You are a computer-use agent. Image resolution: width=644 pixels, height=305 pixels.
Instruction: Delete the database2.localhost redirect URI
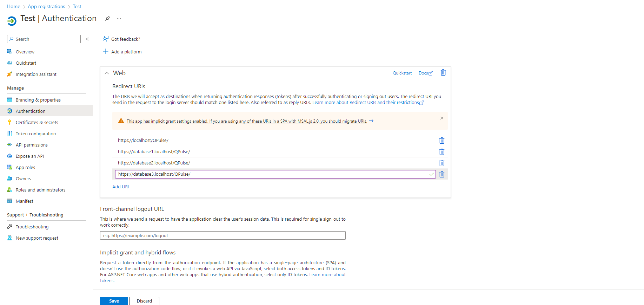pos(441,163)
